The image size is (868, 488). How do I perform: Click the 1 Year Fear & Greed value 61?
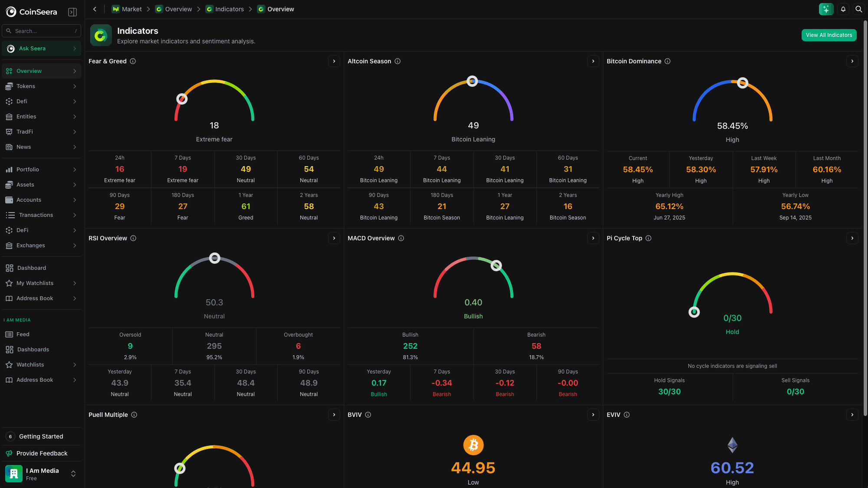click(246, 206)
